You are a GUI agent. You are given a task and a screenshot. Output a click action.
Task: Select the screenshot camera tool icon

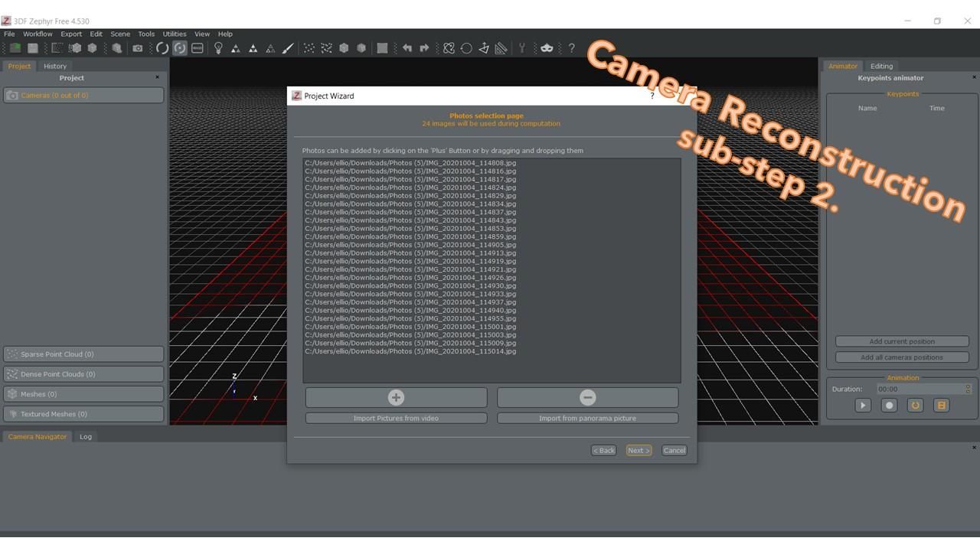[x=138, y=47]
